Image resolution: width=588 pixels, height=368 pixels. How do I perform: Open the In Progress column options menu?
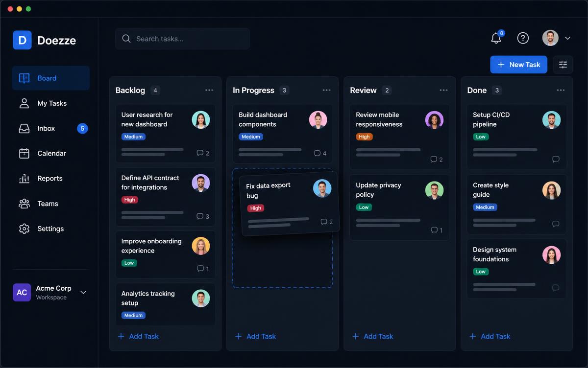[x=326, y=90]
